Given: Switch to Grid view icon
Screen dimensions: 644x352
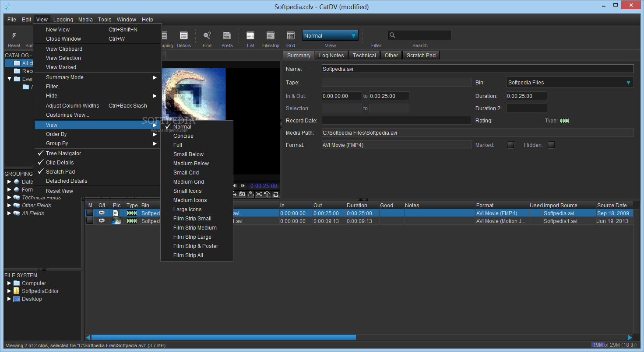Looking at the screenshot, I should tap(291, 36).
